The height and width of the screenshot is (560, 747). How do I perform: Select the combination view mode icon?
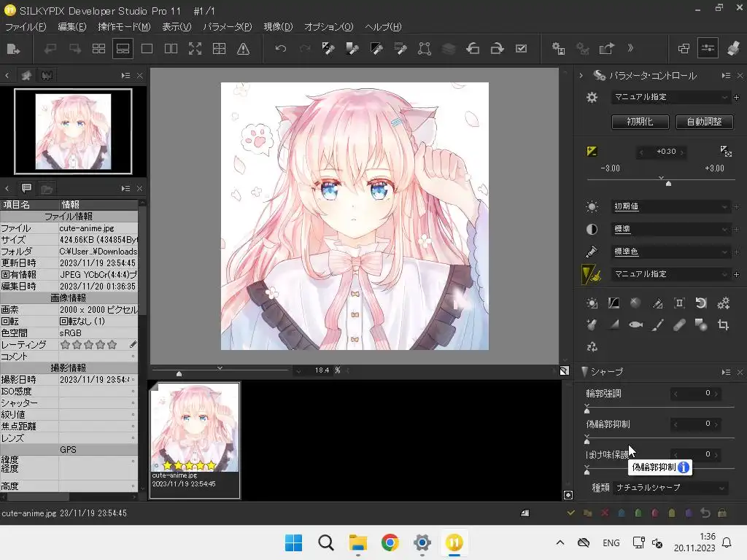[123, 49]
